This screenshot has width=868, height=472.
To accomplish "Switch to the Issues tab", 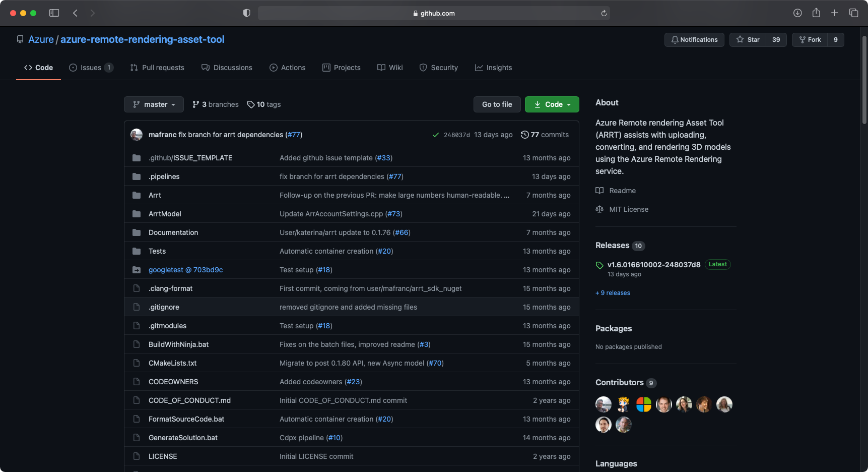I will [91, 68].
